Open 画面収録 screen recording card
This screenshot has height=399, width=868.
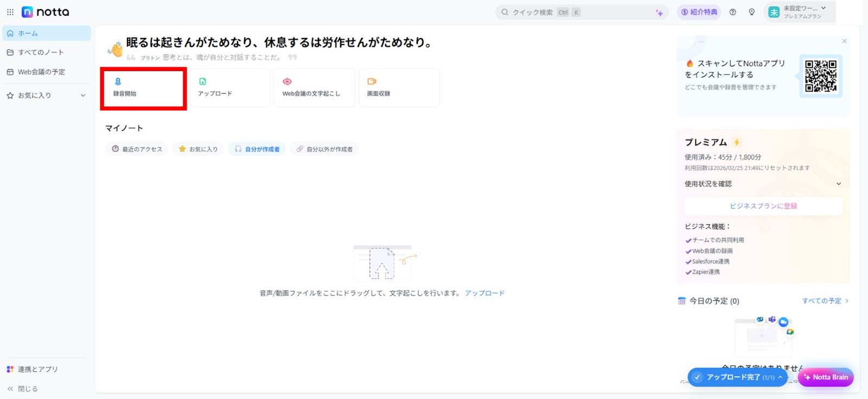coord(399,88)
